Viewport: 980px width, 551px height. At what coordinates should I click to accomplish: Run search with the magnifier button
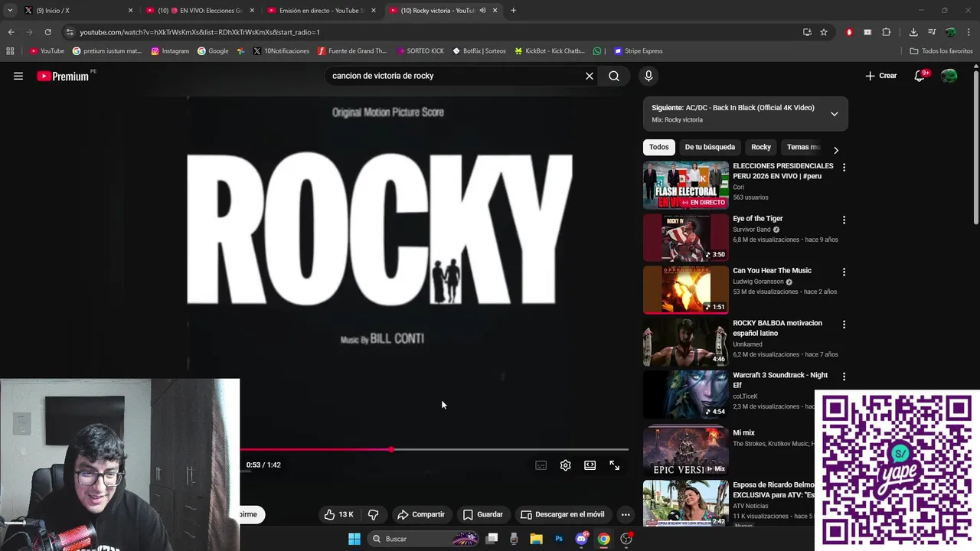614,76
